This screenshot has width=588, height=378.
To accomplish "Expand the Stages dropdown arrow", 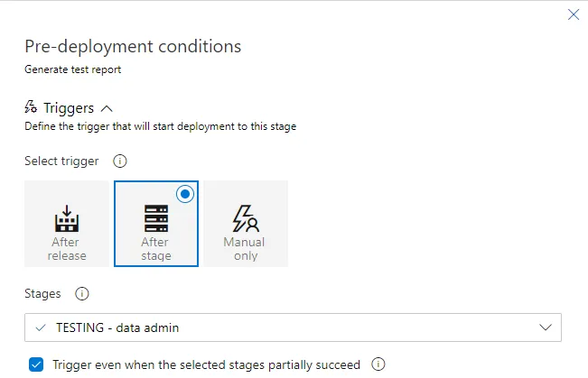I will coord(545,327).
